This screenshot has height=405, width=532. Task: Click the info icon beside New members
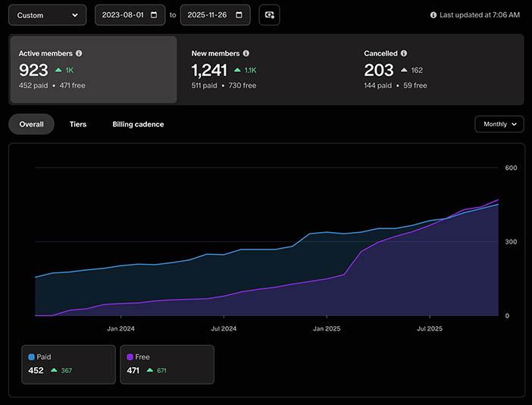pyautogui.click(x=246, y=54)
